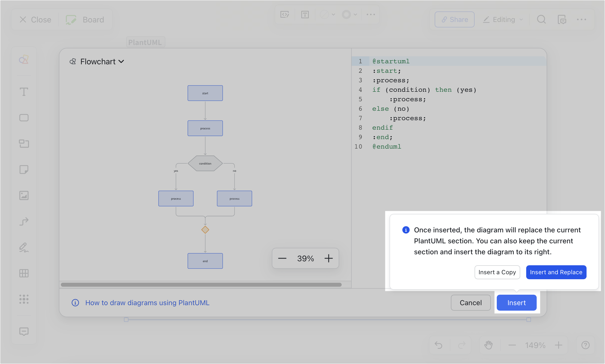Zoom in the diagram preview with plus
605x364 pixels.
click(329, 258)
